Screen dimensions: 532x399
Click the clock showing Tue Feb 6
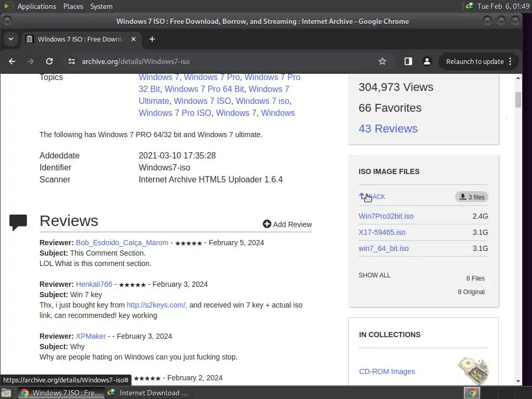(503, 6)
